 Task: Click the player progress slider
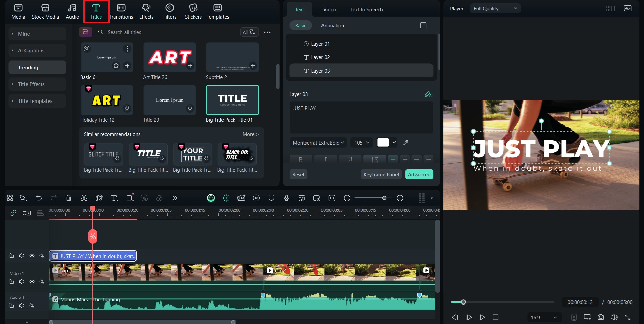coord(502,302)
